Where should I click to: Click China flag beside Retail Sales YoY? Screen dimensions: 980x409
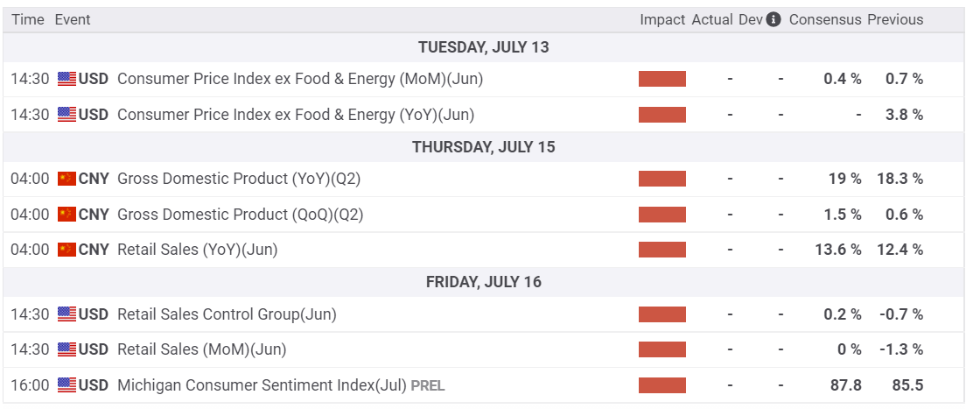pyautogui.click(x=66, y=250)
